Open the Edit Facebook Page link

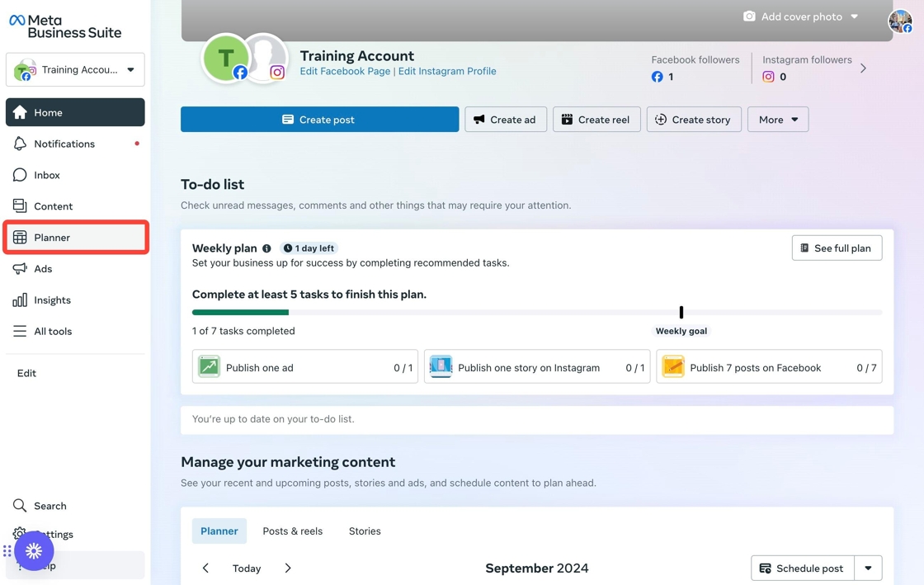click(345, 71)
